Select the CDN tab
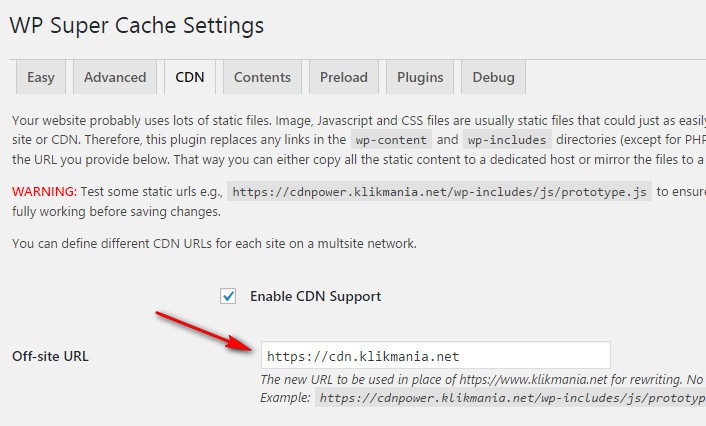The width and height of the screenshot is (706, 426). click(x=189, y=77)
